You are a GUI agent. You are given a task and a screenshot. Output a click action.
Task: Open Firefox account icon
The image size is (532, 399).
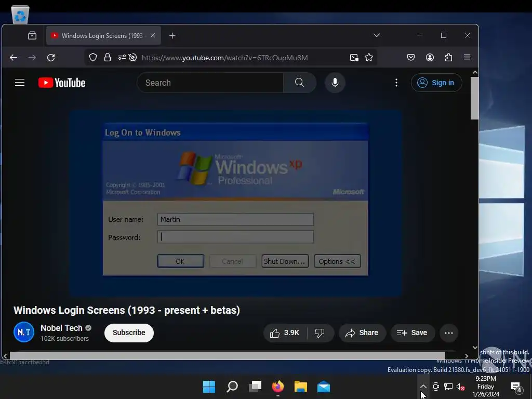click(x=430, y=57)
